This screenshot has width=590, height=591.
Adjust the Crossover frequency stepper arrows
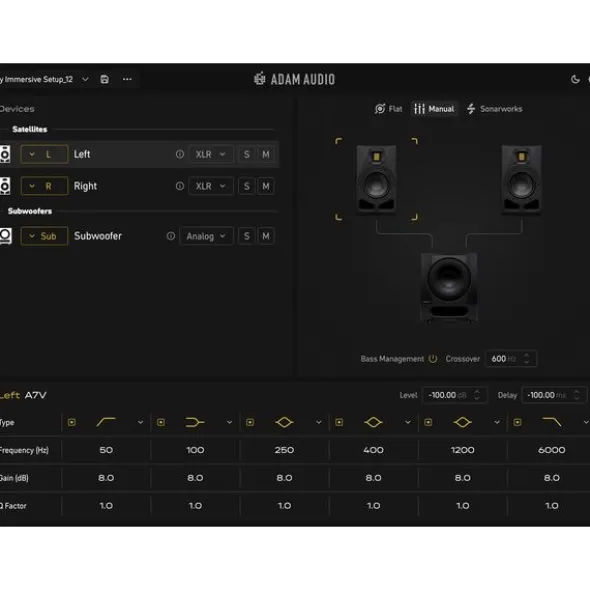[527, 358]
